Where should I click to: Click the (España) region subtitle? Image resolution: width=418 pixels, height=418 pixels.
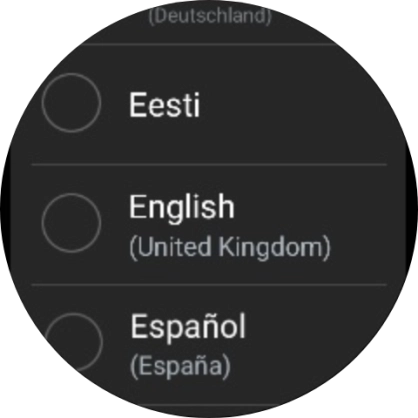pos(180,366)
